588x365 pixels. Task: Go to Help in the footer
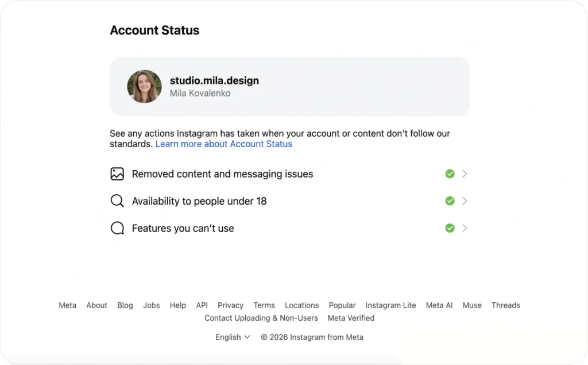click(x=178, y=305)
